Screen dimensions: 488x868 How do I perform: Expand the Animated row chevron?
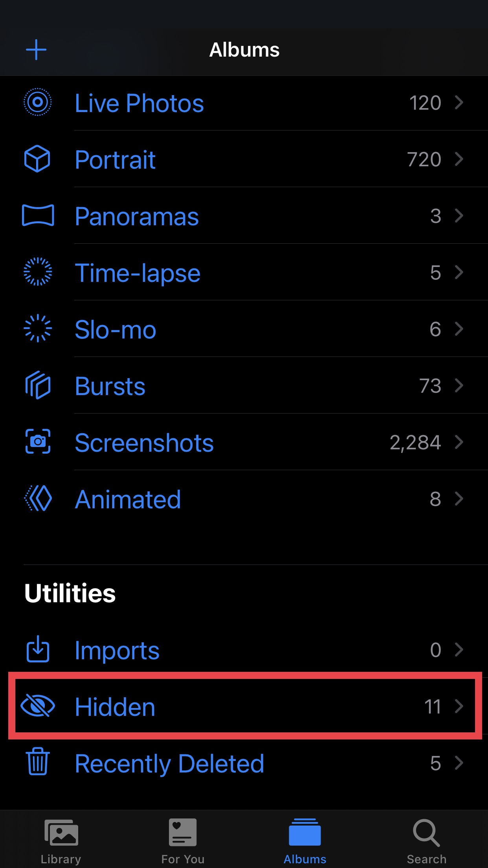pyautogui.click(x=459, y=498)
